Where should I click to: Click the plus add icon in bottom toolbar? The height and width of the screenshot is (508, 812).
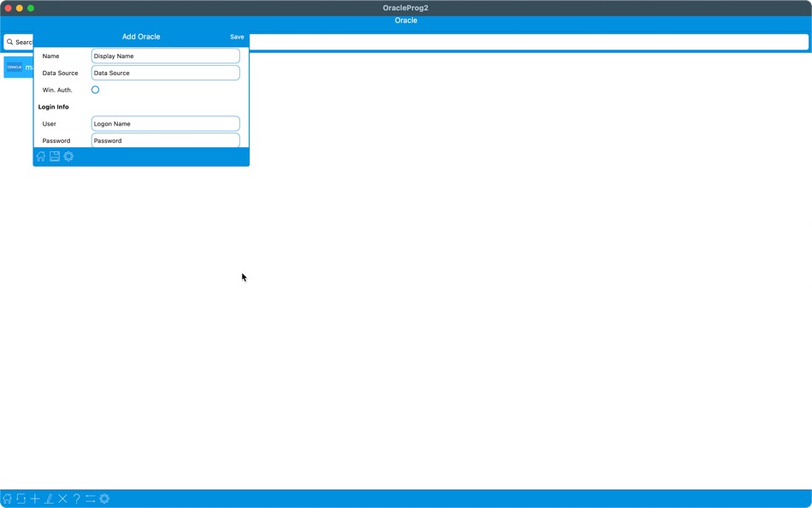[35, 499]
